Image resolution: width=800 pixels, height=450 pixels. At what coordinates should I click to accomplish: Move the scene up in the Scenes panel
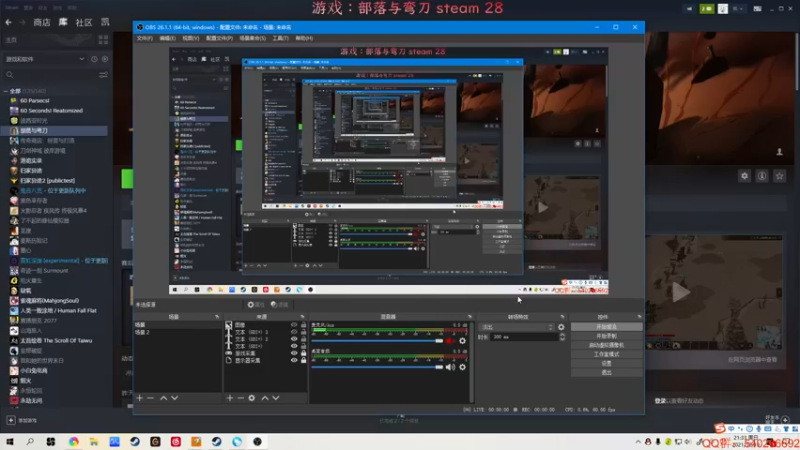click(163, 398)
